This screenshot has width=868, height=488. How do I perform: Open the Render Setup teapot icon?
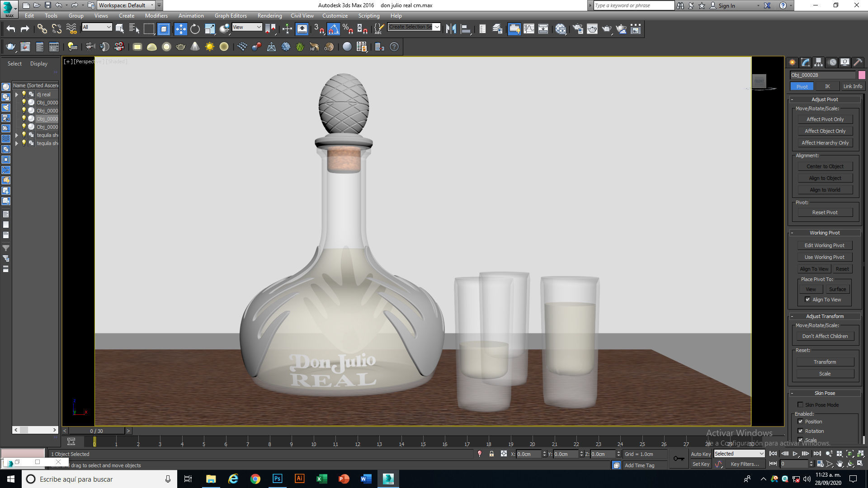(578, 29)
